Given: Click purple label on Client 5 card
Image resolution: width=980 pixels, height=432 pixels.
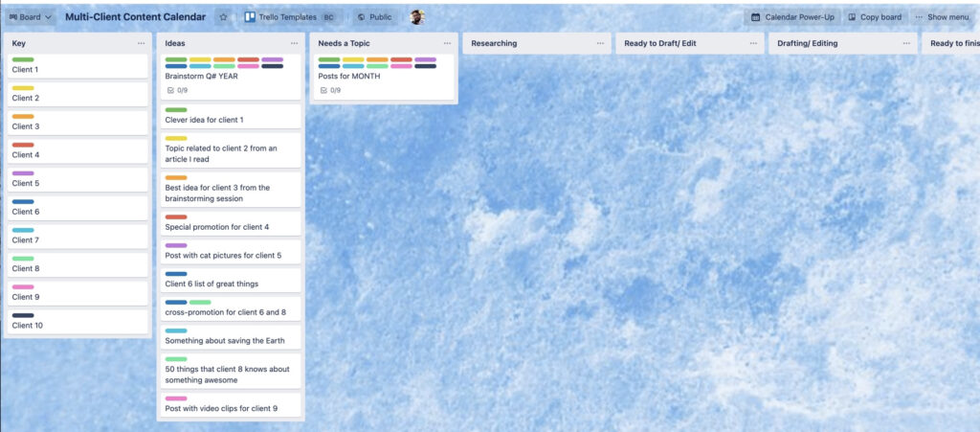Looking at the screenshot, I should coord(23,173).
